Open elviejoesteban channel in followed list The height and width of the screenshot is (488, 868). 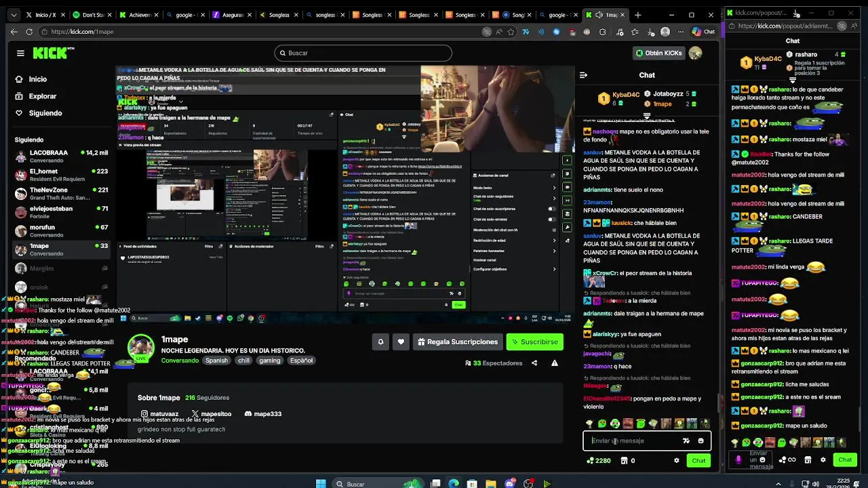61,212
